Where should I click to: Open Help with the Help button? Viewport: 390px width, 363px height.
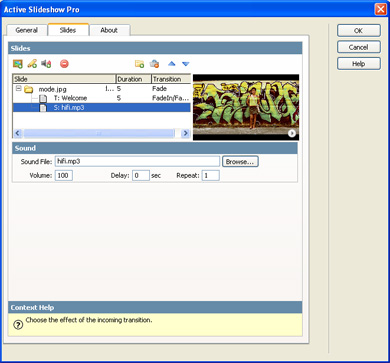coord(359,64)
